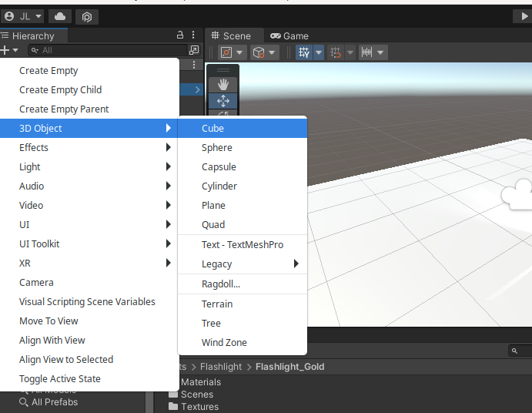Toggle the Hierarchy panel lock

click(180, 35)
